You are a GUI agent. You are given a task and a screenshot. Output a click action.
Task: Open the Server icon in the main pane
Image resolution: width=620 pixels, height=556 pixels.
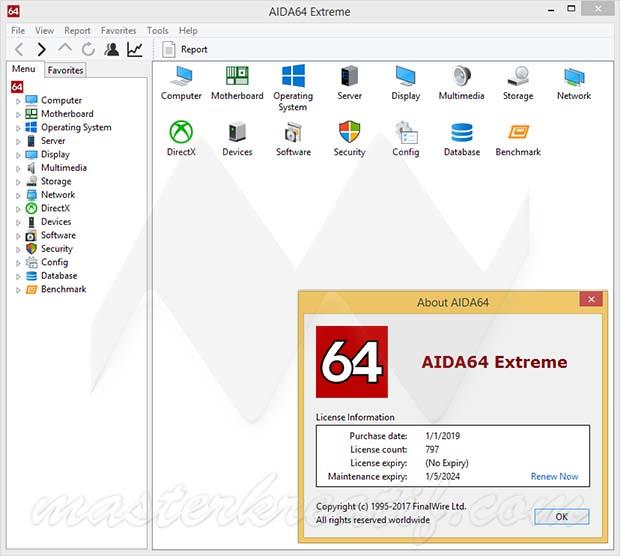[x=349, y=83]
